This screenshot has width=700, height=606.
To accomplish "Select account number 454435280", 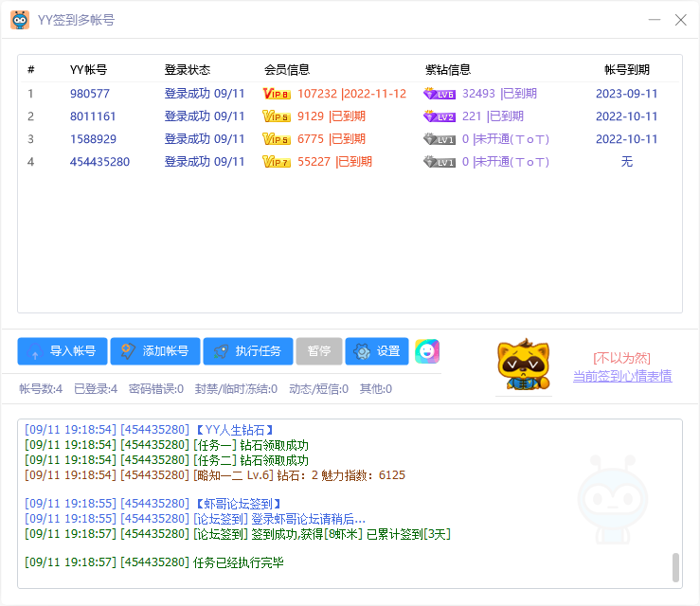I will point(99,162).
